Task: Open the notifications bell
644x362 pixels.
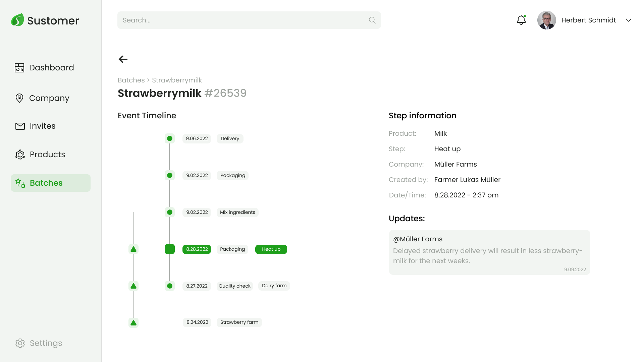Action: pyautogui.click(x=521, y=20)
